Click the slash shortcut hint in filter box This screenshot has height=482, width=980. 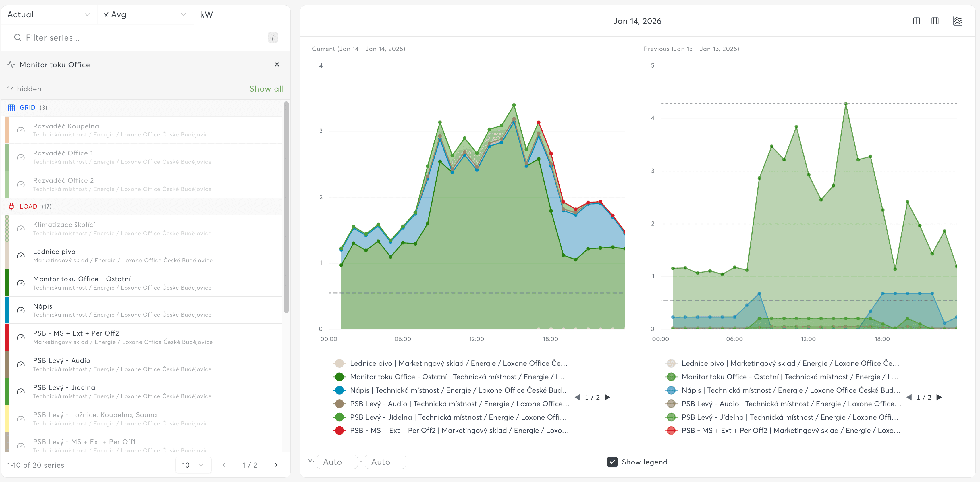click(272, 37)
